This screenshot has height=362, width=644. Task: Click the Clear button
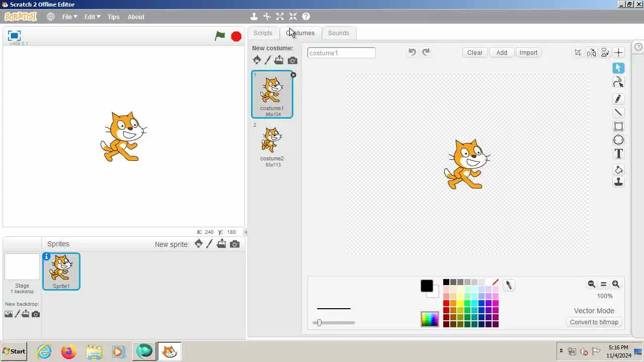(x=475, y=52)
